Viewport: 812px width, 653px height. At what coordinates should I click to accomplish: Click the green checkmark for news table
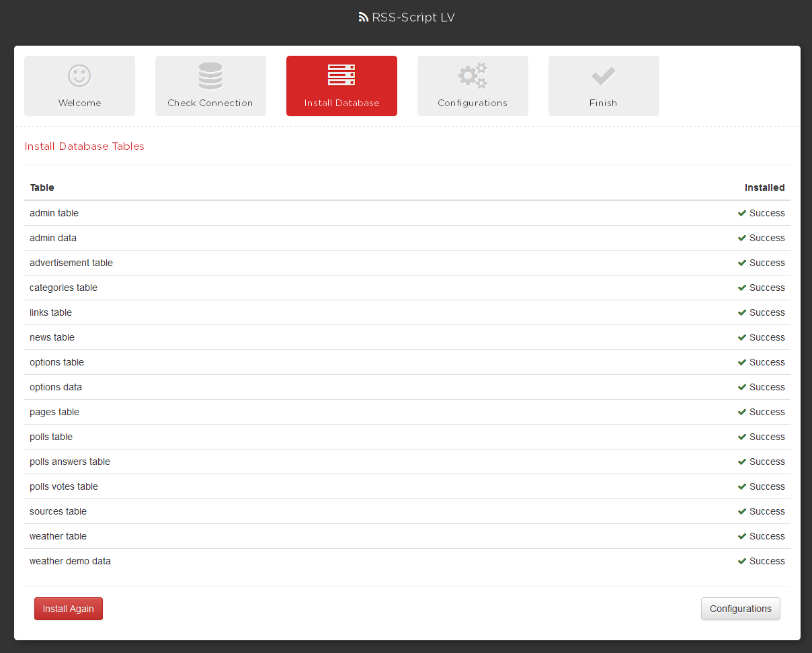742,337
